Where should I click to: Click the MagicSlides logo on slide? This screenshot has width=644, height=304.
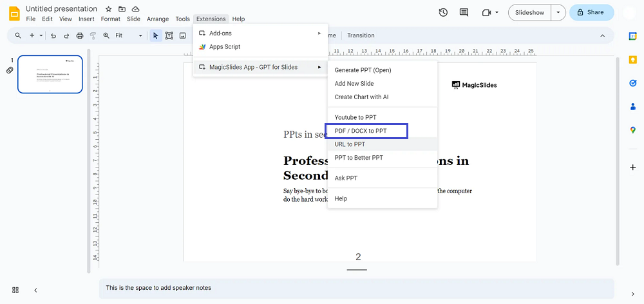[x=475, y=85]
